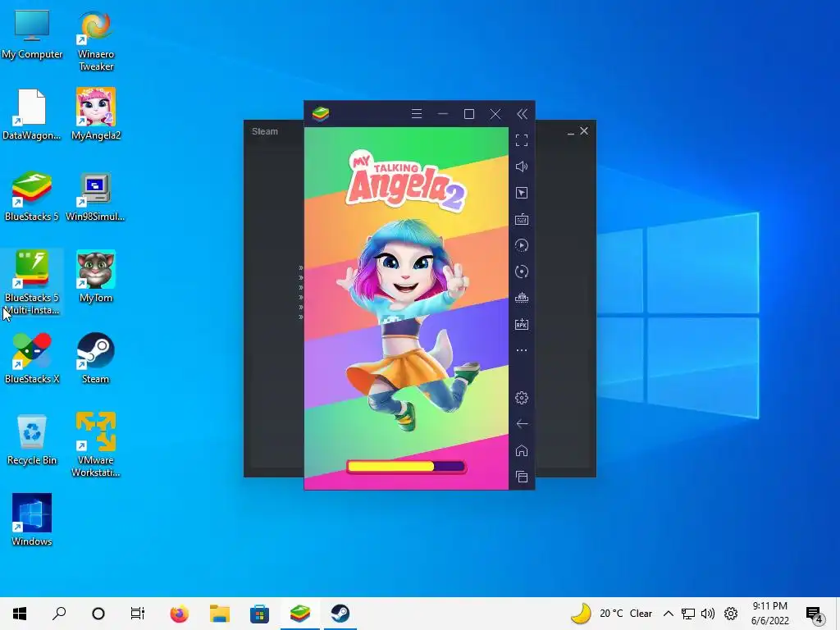Screen dimensions: 840x630
Task: Click the game loading progress bar
Action: [406, 467]
